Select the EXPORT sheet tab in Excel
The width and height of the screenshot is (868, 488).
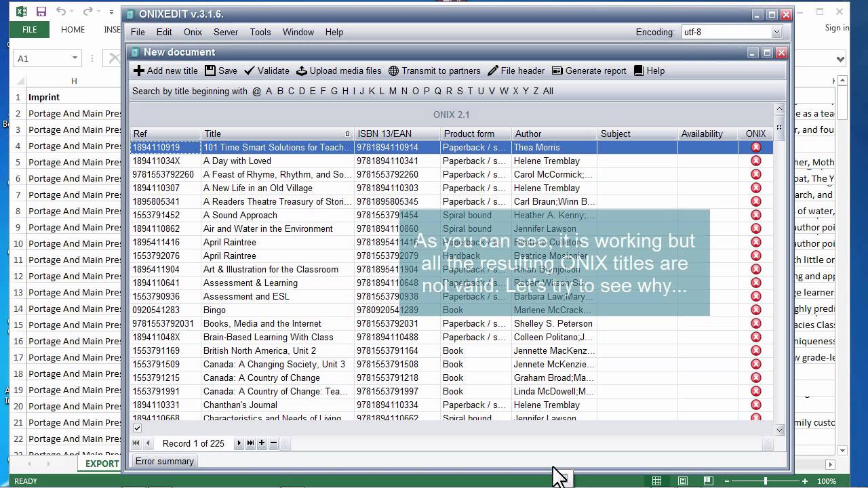tap(102, 464)
